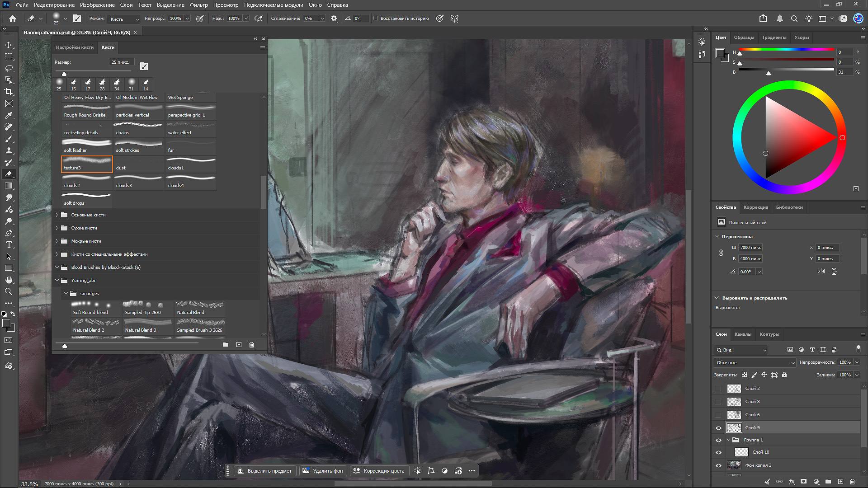Viewport: 868px width, 488px height.
Task: Delete the layer using trash icon
Action: point(853,482)
